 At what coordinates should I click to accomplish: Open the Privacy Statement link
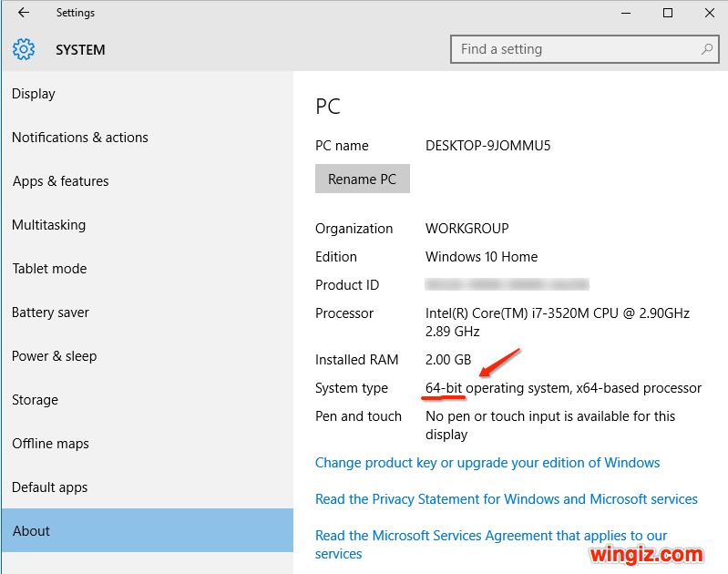506,498
